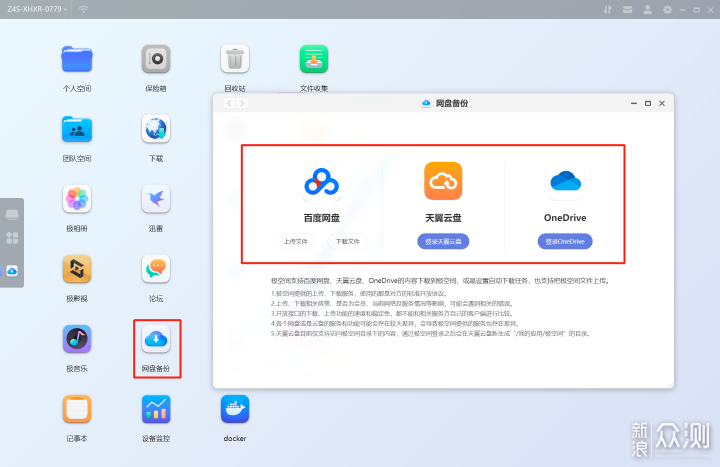Image resolution: width=720 pixels, height=467 pixels.
Task: Open the 保险箱 safe icon
Action: coord(156,59)
